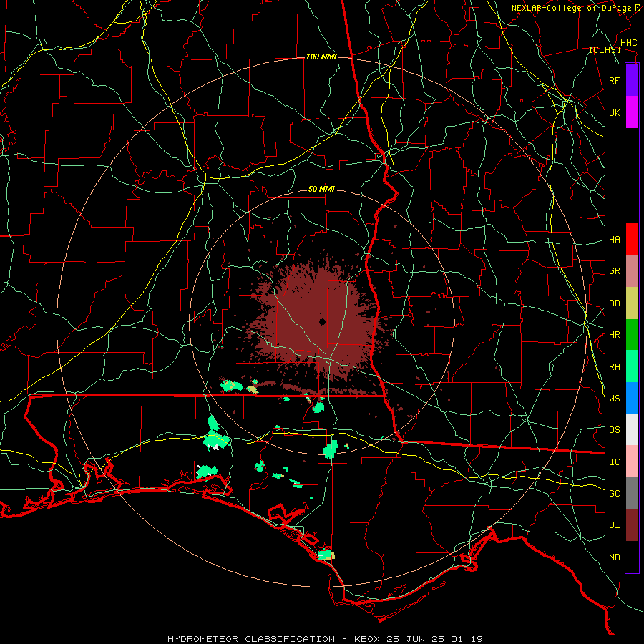Click the GC legend label
The image size is (644, 644).
tap(614, 494)
